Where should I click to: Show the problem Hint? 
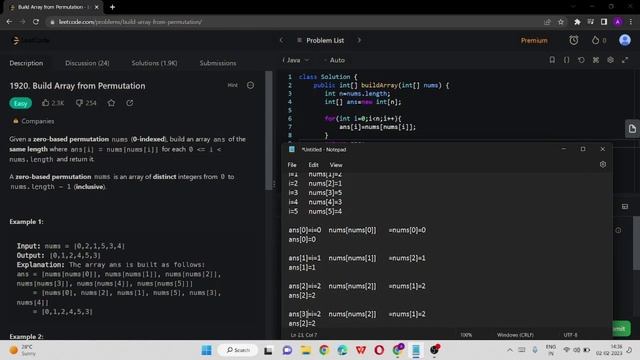pyautogui.click(x=233, y=85)
